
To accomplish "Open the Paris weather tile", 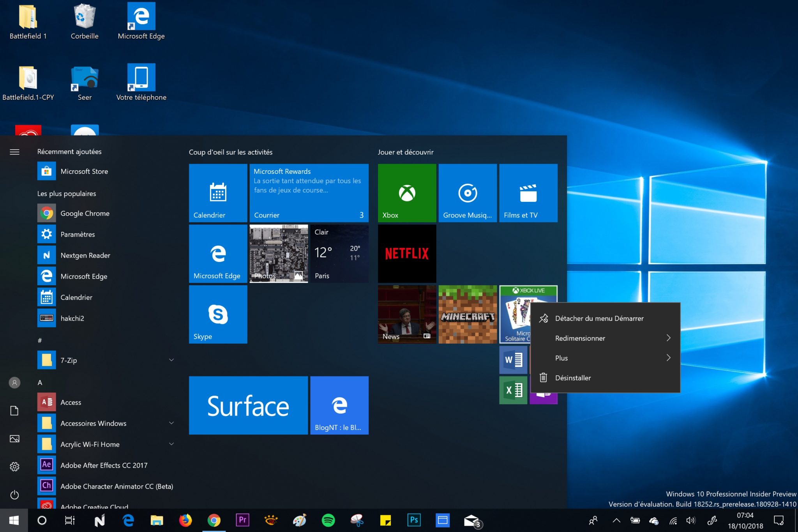I will pyautogui.click(x=339, y=254).
